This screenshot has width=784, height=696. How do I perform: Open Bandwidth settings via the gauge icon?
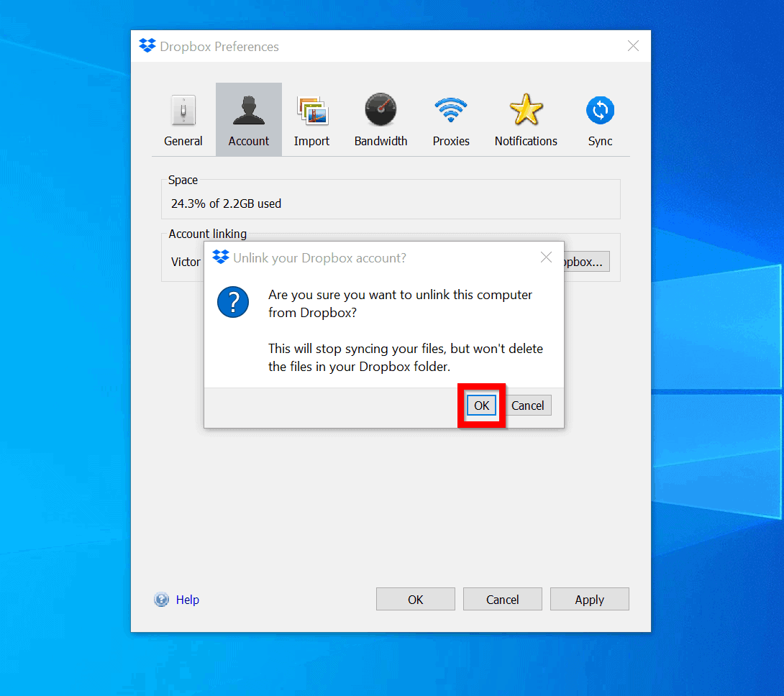click(x=380, y=109)
